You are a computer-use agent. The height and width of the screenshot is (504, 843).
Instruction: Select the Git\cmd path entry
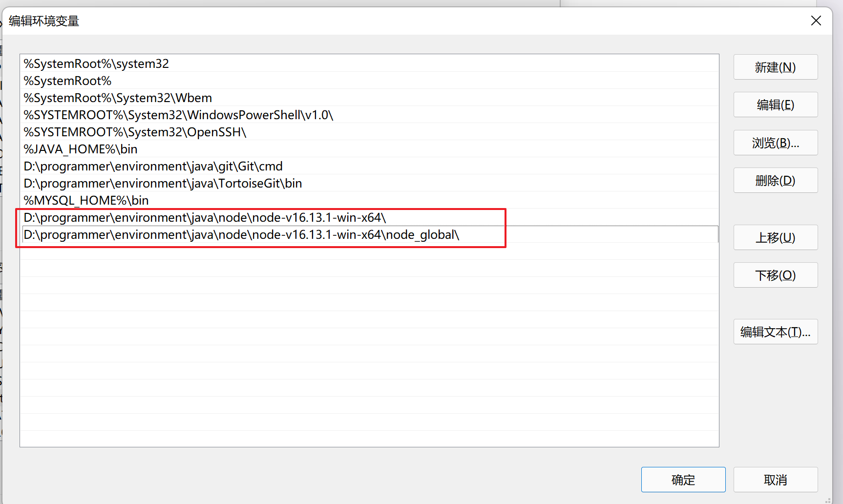(x=152, y=166)
